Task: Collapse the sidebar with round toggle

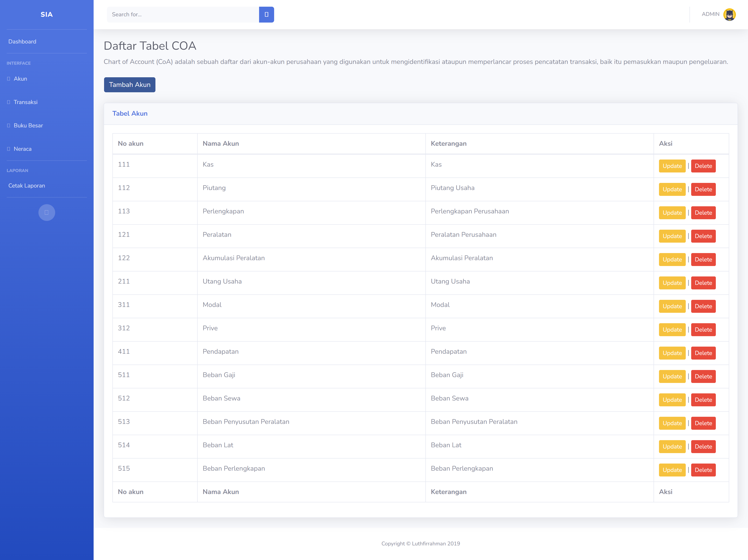Action: coord(47,213)
